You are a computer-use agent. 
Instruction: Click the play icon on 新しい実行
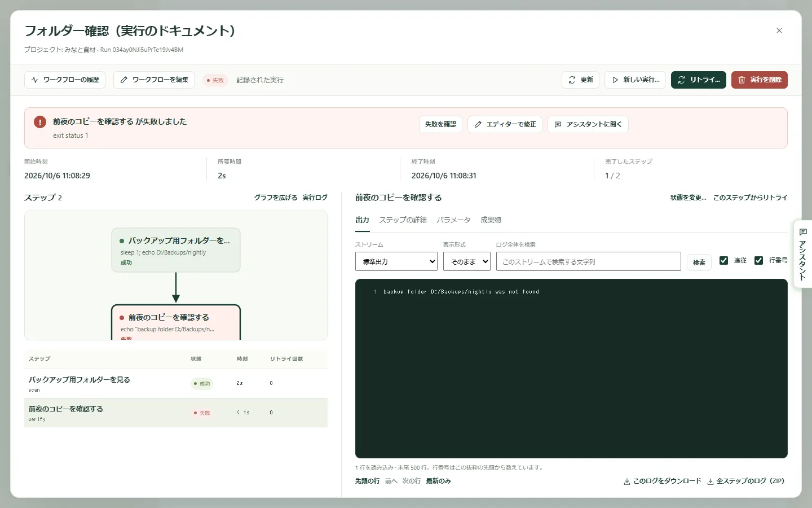click(615, 80)
